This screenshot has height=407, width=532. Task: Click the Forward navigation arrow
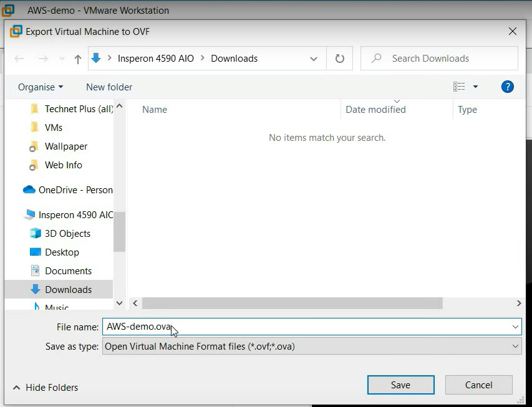tap(43, 59)
